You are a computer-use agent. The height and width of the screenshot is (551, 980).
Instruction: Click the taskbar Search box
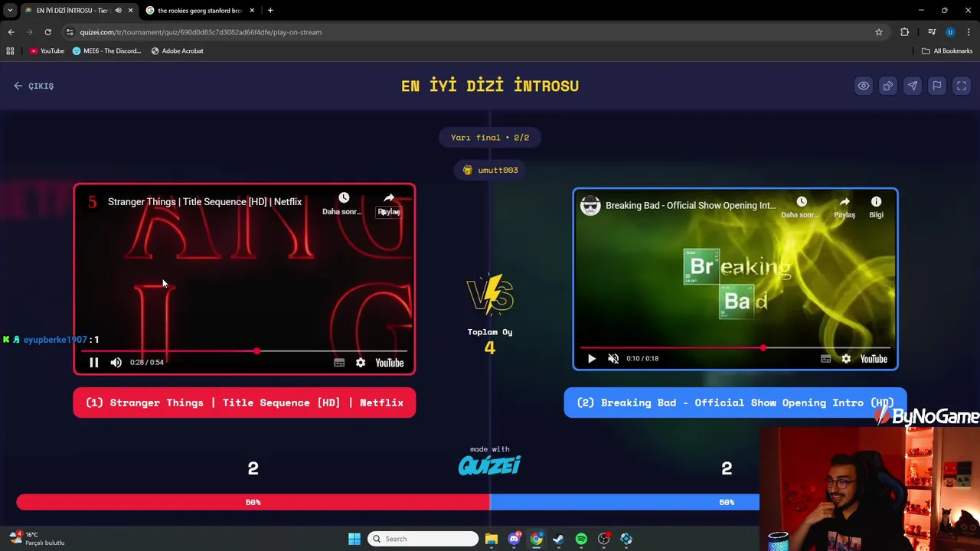423,539
